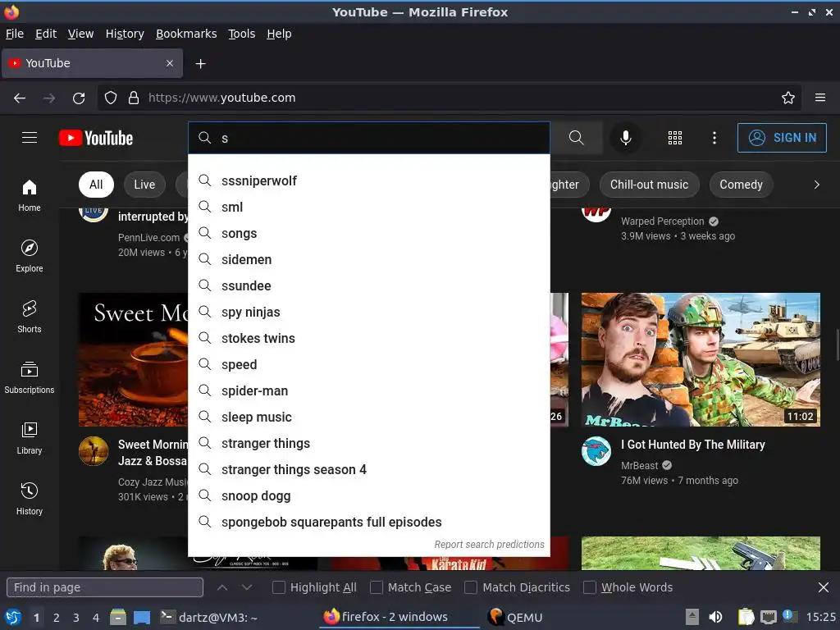Open file manager icon in taskbar
The width and height of the screenshot is (840, 630).
point(118,617)
